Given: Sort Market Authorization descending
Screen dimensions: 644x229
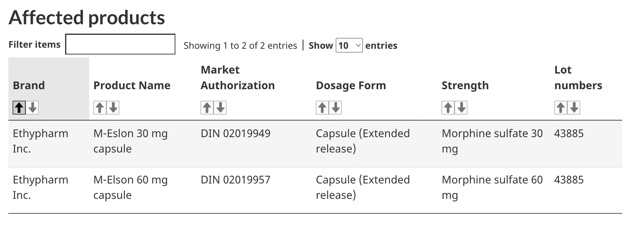Looking at the screenshot, I should pyautogui.click(x=220, y=108).
